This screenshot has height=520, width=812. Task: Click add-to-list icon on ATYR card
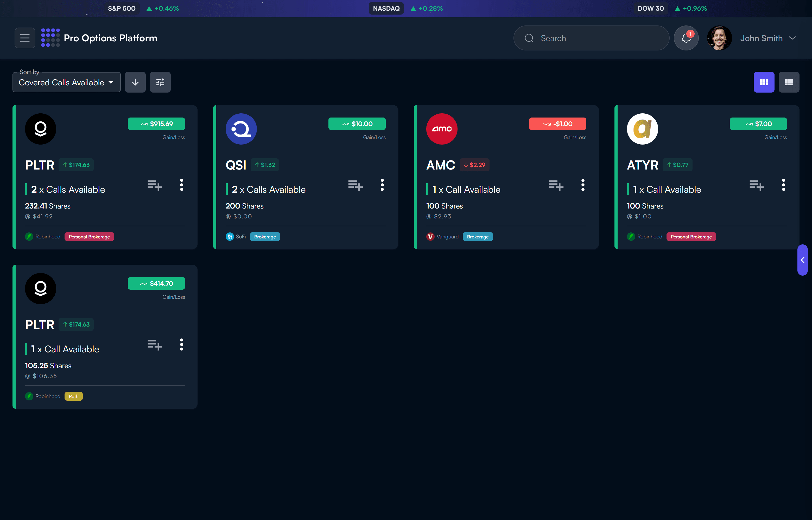click(x=756, y=185)
